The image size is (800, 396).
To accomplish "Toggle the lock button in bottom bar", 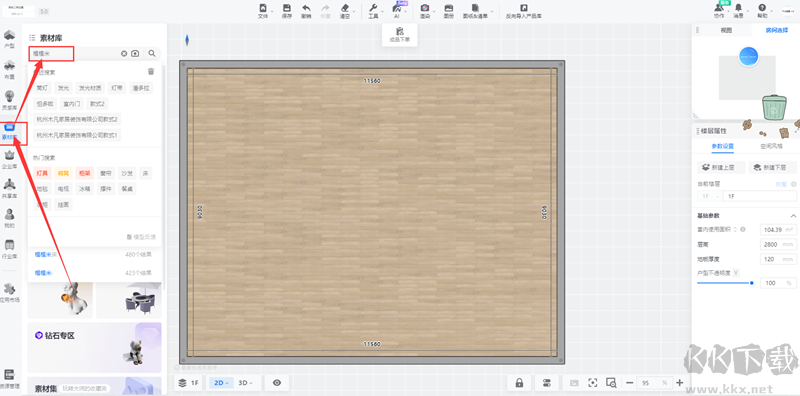I will 519,383.
